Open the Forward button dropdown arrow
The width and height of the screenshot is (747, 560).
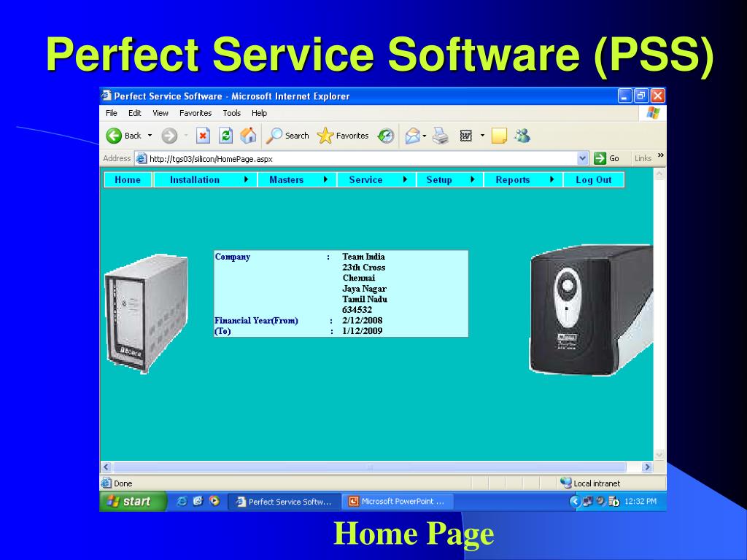pyautogui.click(x=186, y=136)
